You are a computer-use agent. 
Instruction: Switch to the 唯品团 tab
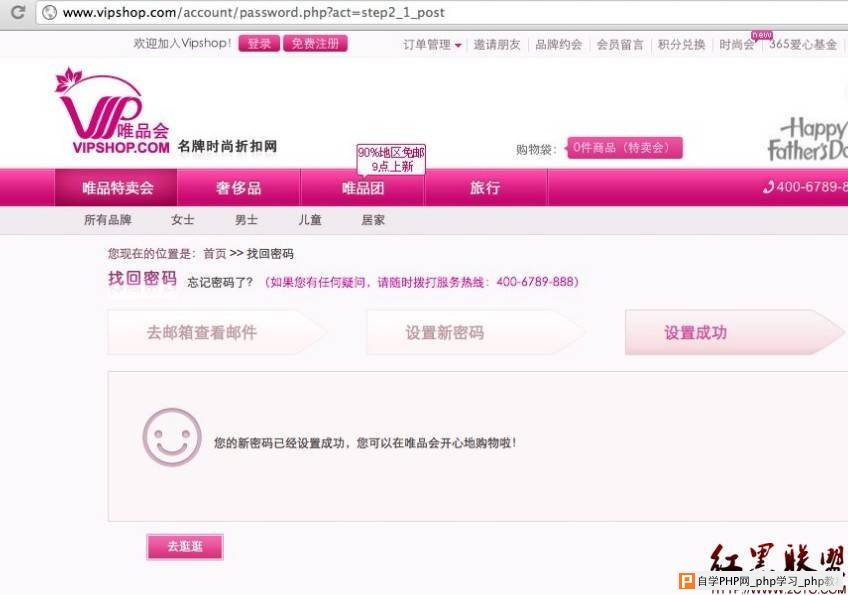[x=362, y=188]
